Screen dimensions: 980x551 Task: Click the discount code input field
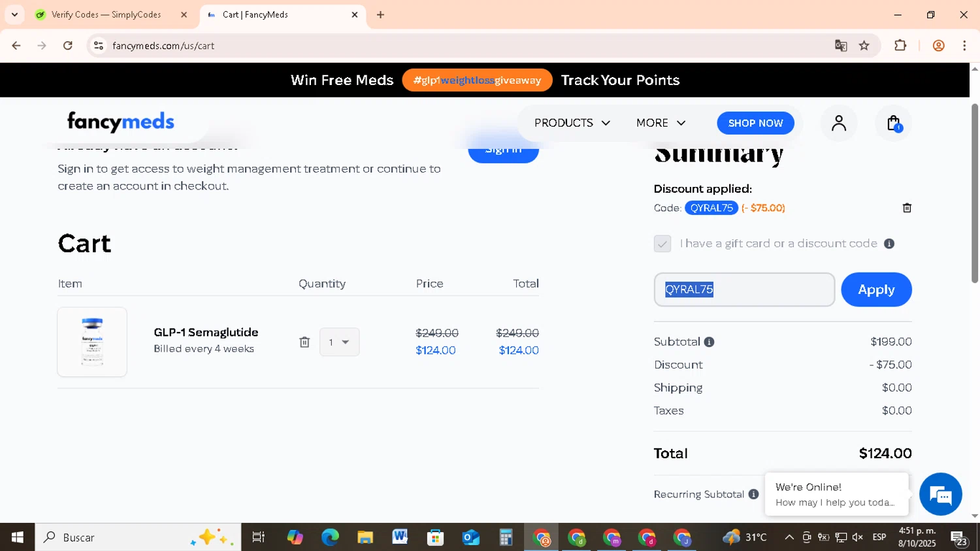pyautogui.click(x=744, y=290)
